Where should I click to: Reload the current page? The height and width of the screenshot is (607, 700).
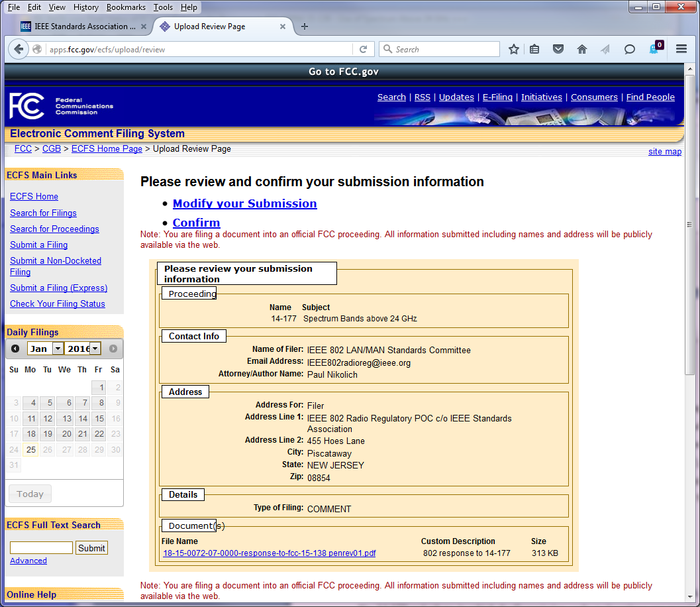(x=364, y=49)
